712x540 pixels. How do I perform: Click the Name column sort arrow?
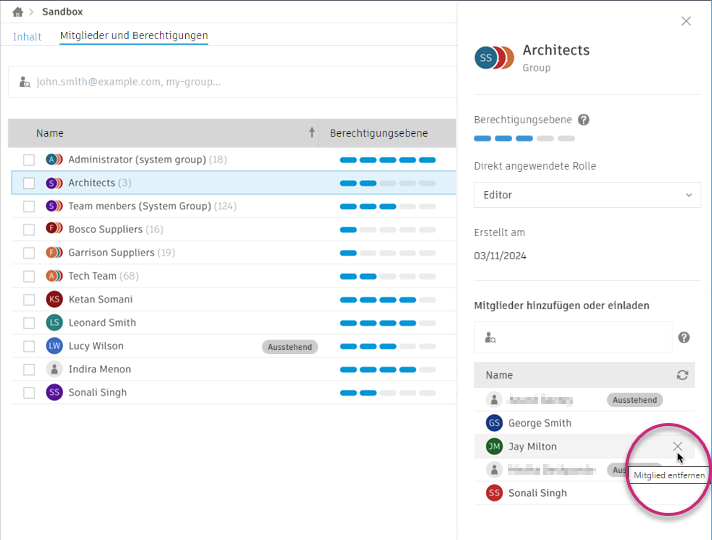(312, 133)
